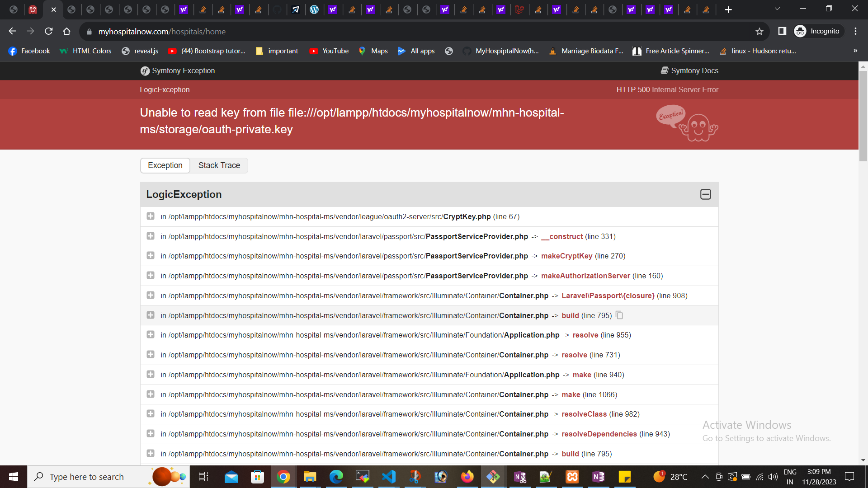Expand the makeAuthorizationServer line 160 trace row
This screenshot has height=488, width=868.
[151, 276]
